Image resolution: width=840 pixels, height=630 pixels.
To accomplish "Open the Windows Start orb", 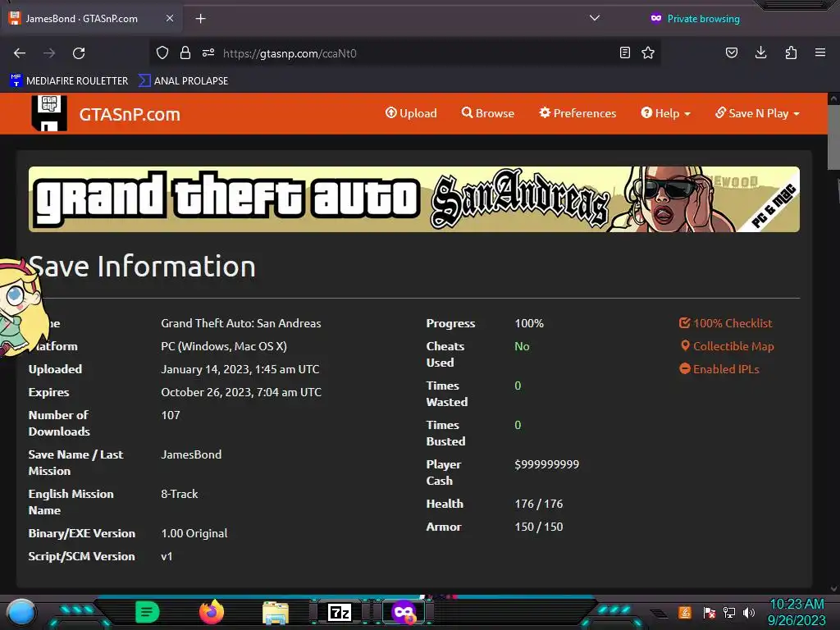I will (x=21, y=613).
